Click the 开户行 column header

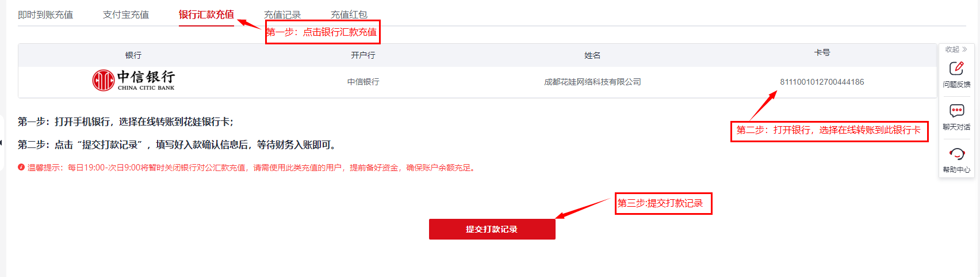click(x=363, y=55)
